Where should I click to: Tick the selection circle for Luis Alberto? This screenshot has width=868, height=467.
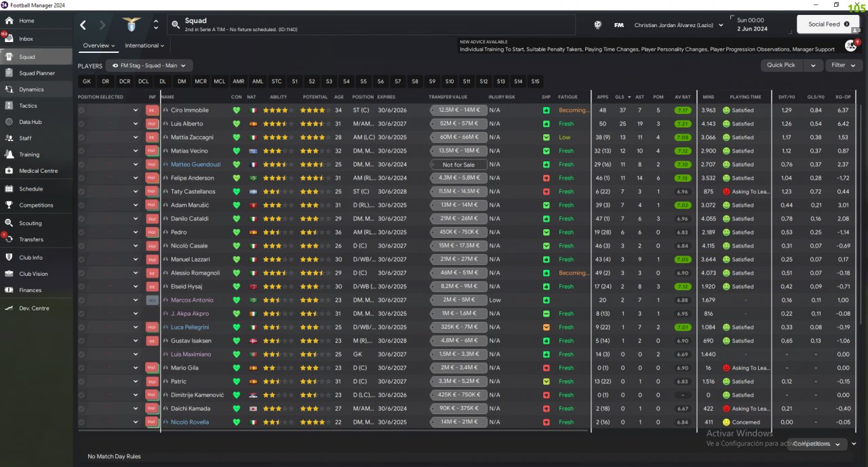(81, 124)
